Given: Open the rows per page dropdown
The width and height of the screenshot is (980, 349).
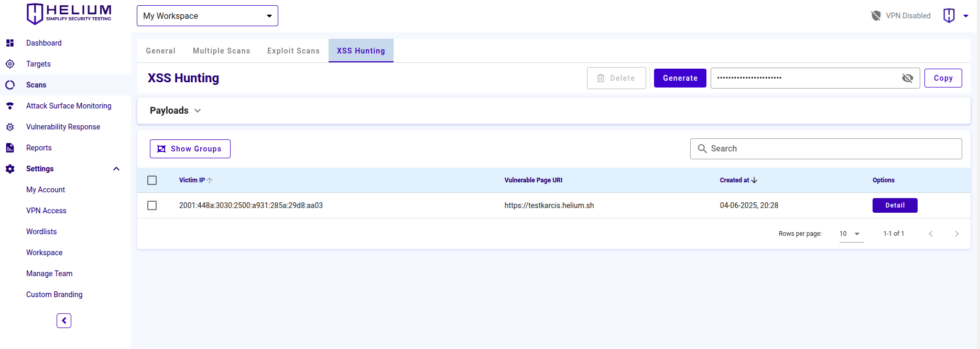Looking at the screenshot, I should (x=851, y=234).
